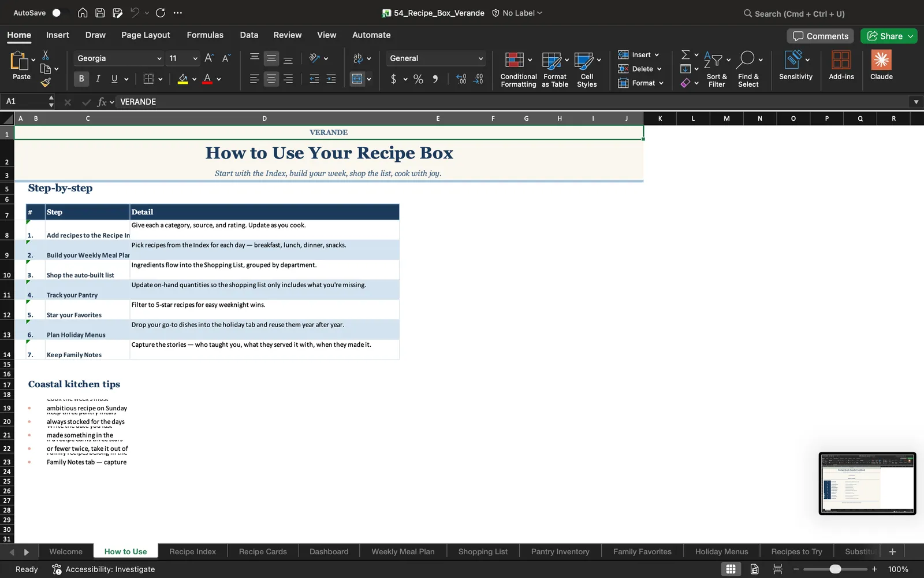The image size is (924, 578).
Task: Click Decrease Font Size icon
Action: pyautogui.click(x=226, y=58)
